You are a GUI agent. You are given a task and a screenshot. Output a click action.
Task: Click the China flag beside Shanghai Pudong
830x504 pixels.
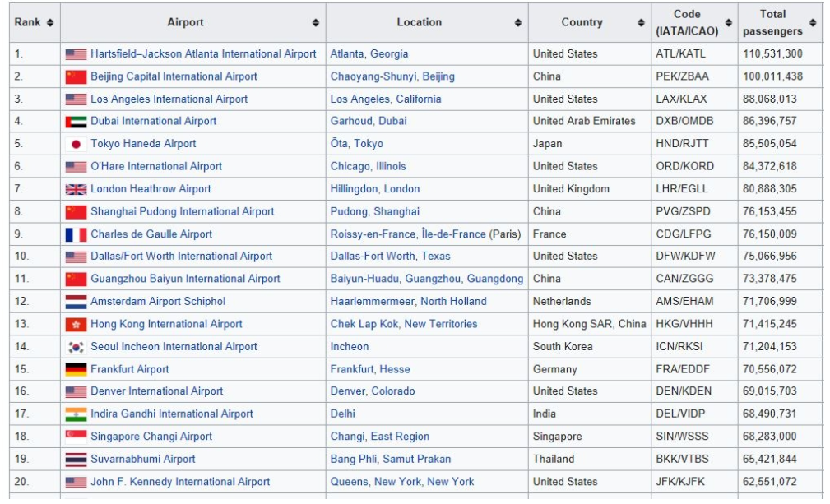tap(76, 212)
